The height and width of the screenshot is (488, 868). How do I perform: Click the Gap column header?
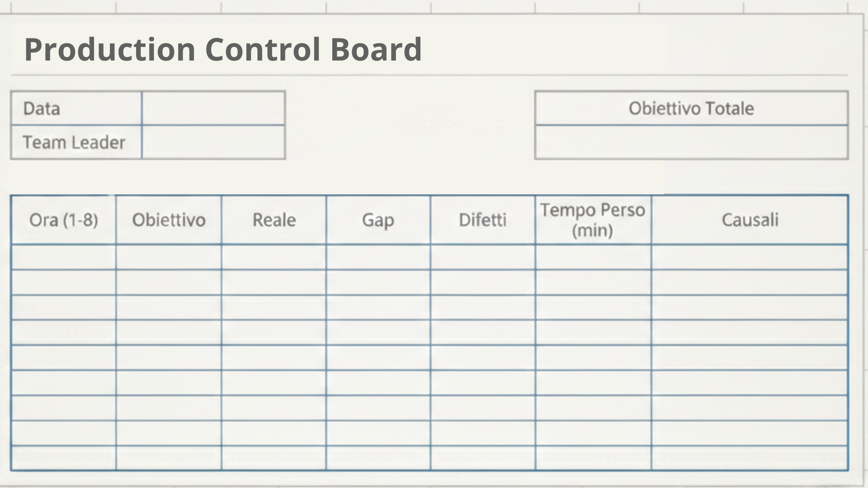[378, 220]
